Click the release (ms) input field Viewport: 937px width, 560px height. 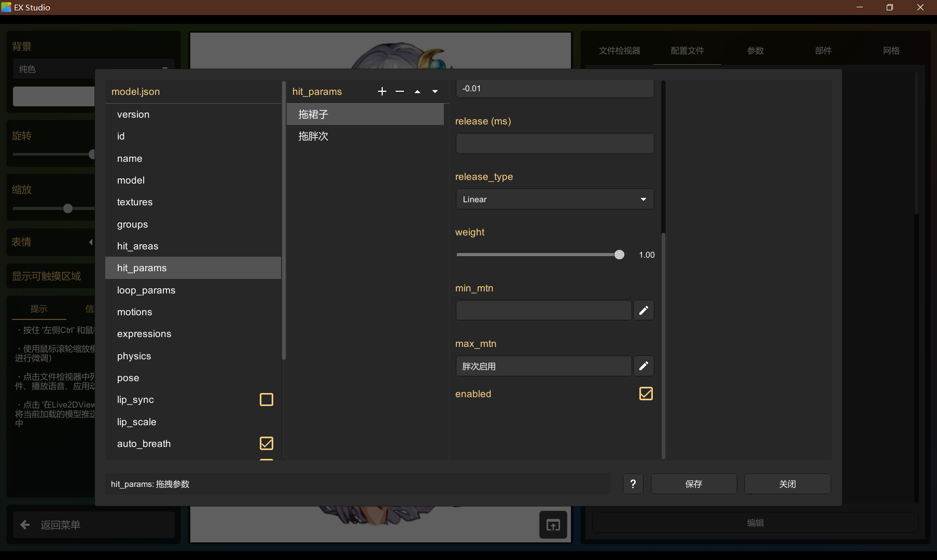pyautogui.click(x=555, y=144)
